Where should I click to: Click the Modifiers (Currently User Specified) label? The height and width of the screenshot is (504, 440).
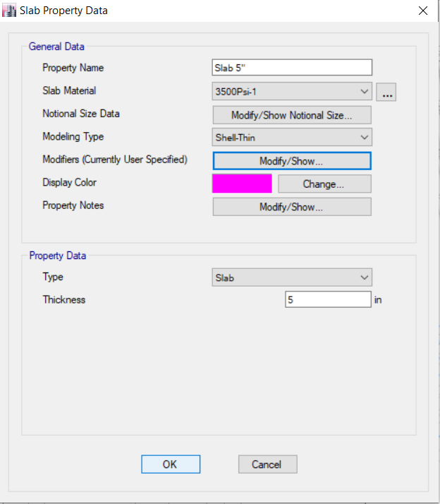[115, 160]
